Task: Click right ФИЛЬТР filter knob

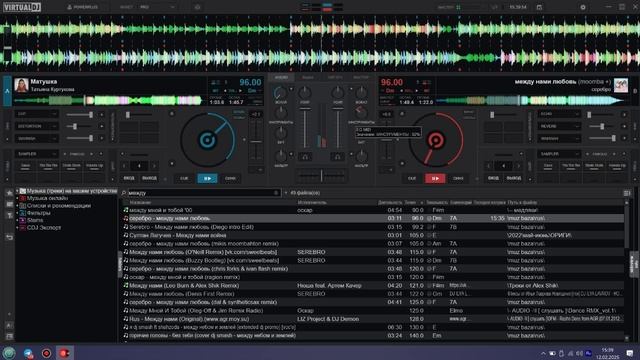Action: pyautogui.click(x=361, y=156)
